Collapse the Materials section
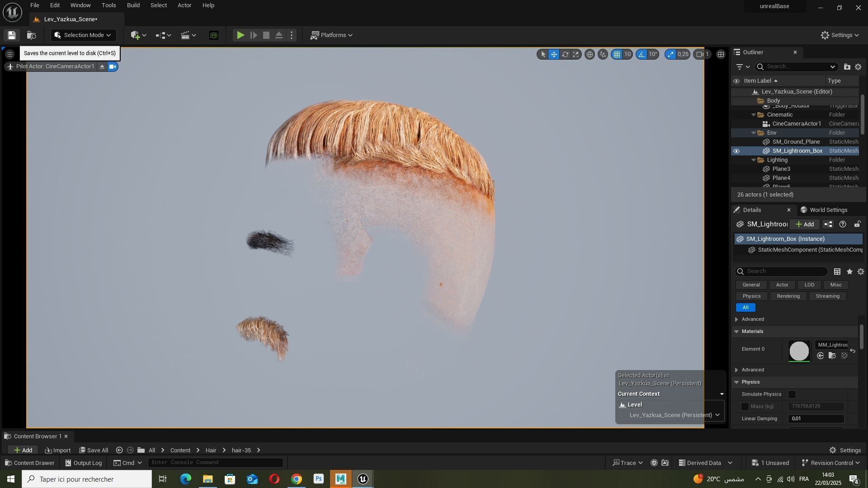868x488 pixels. (736, 332)
